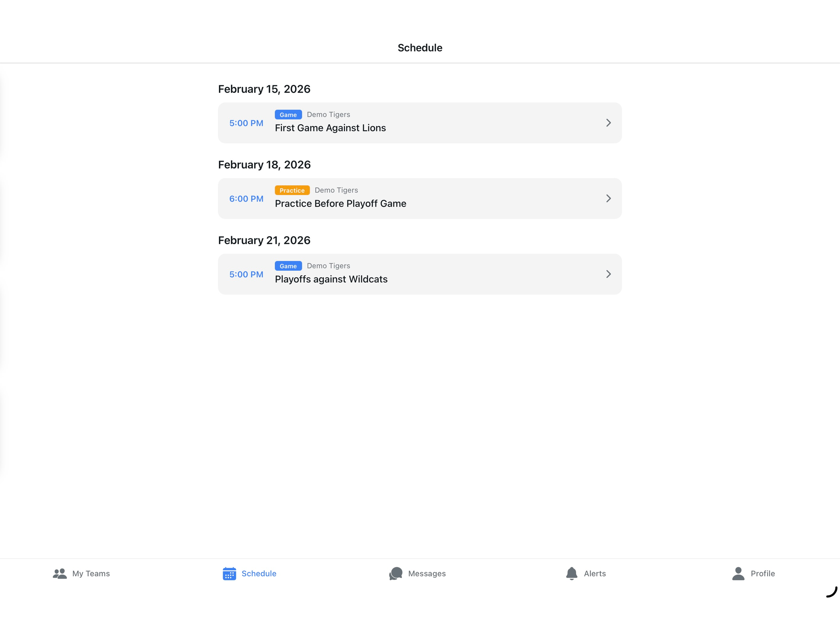Open the Profile tab label
Image resolution: width=840 pixels, height=630 pixels.
coord(763,573)
